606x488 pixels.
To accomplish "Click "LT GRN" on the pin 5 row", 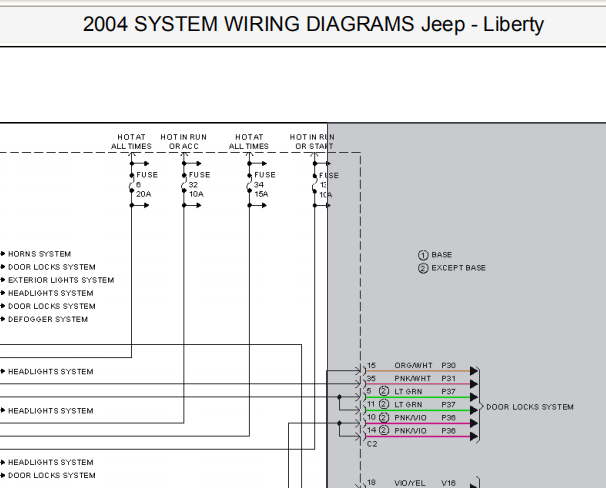I will (408, 392).
